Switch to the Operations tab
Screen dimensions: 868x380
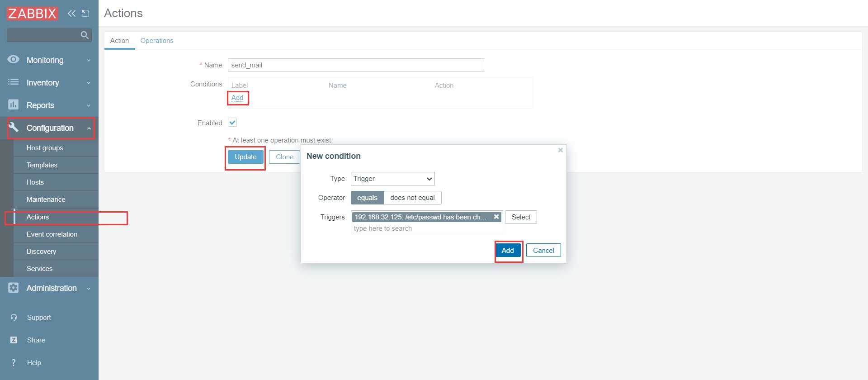point(157,41)
